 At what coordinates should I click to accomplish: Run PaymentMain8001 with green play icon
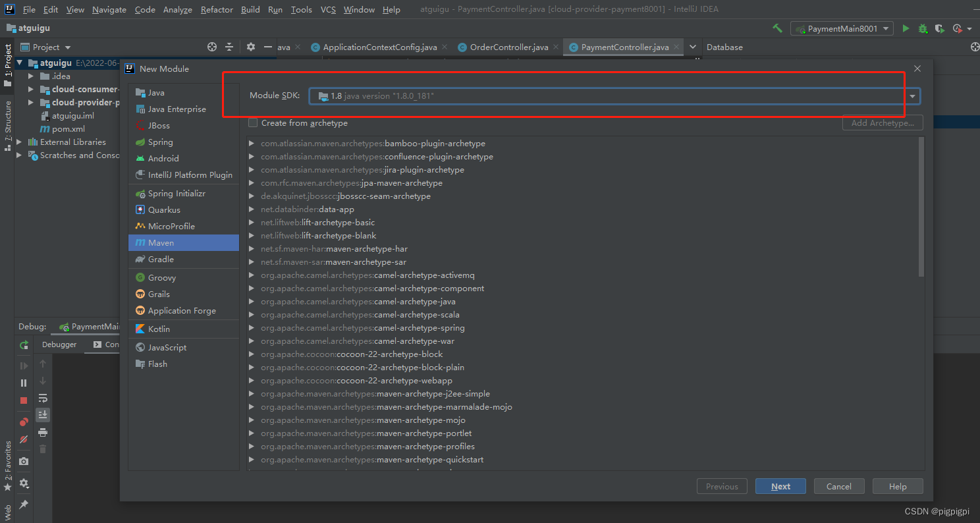906,28
